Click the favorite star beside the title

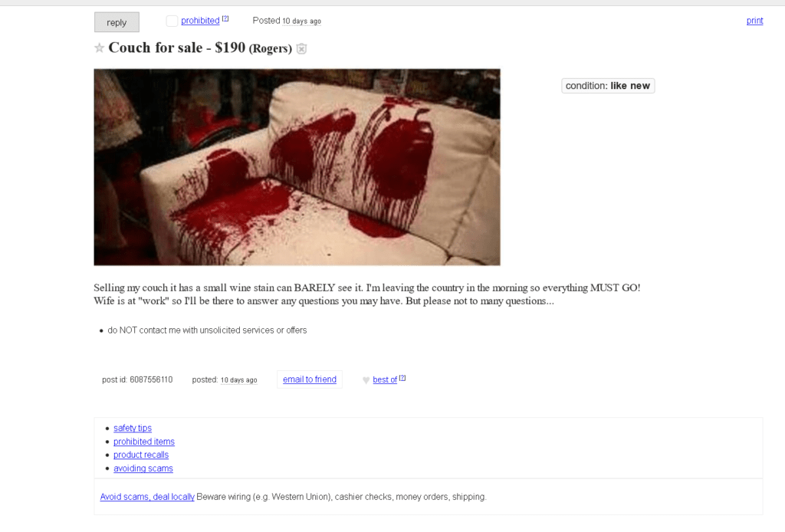coord(99,48)
